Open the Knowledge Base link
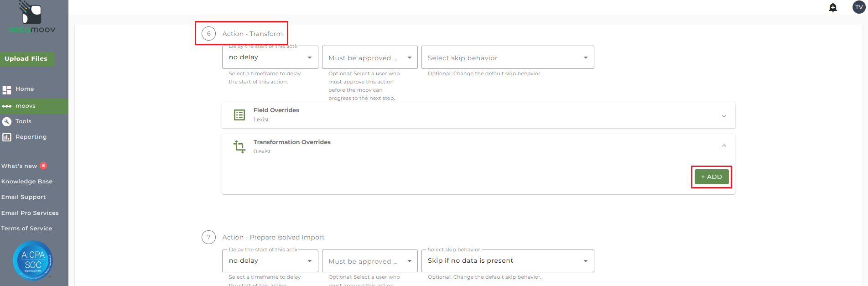Image resolution: width=868 pixels, height=286 pixels. (27, 182)
